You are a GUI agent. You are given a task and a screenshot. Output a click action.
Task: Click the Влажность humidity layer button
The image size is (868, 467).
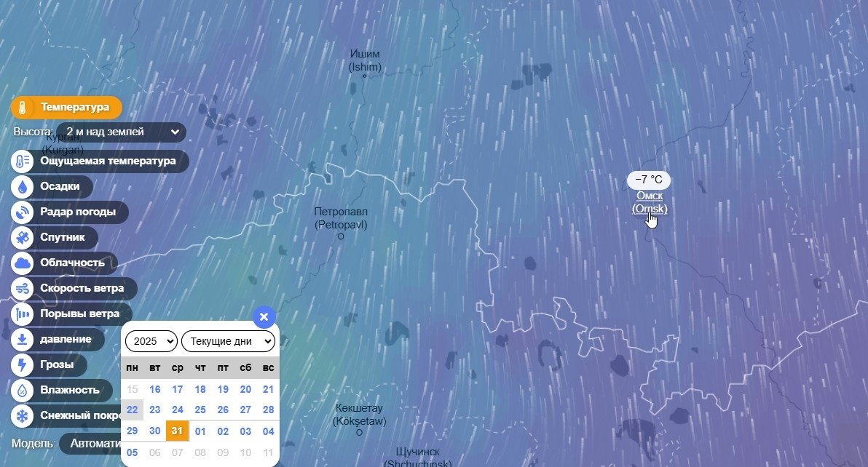coord(69,390)
